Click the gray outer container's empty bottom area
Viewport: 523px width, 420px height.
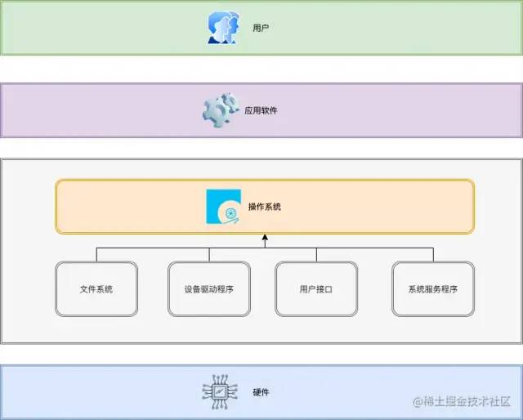(x=261, y=330)
